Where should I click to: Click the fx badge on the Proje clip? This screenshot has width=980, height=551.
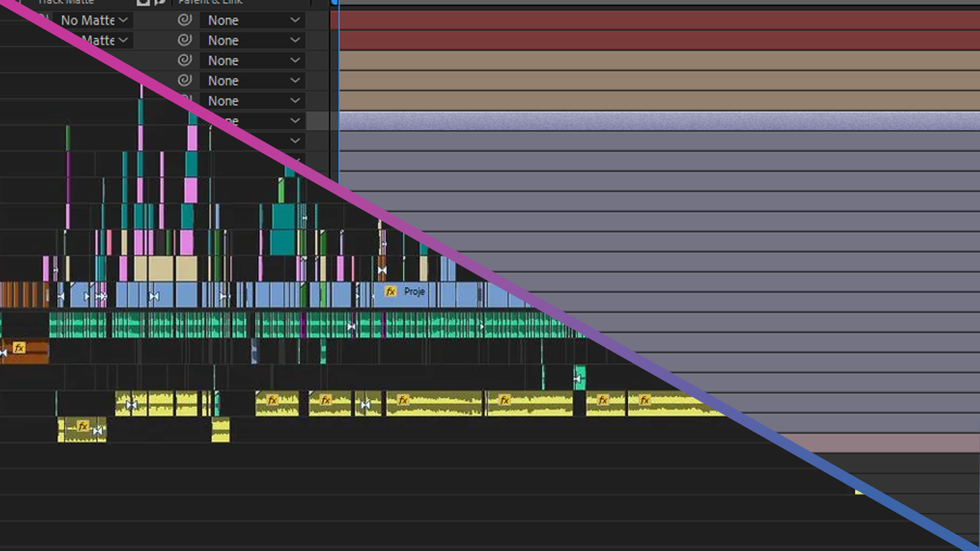click(390, 291)
